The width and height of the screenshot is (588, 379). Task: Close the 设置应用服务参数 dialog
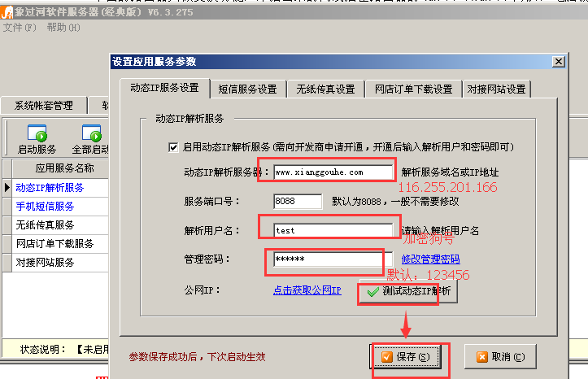tap(559, 62)
